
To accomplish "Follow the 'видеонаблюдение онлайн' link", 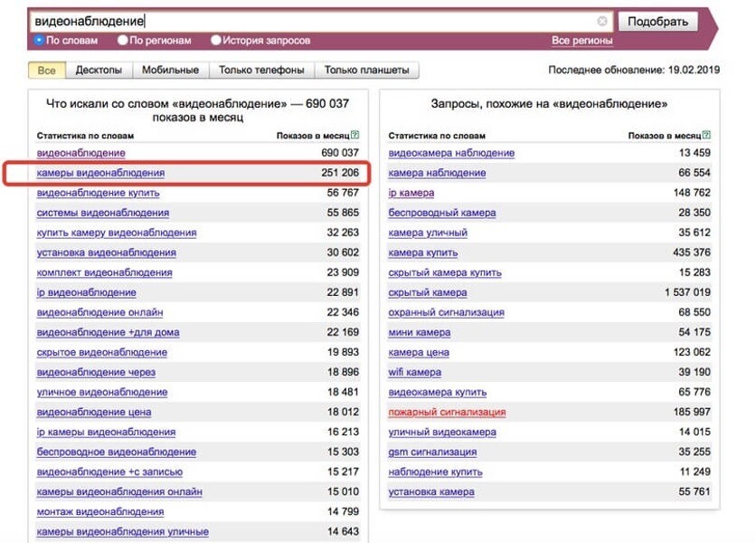I will click(x=99, y=312).
